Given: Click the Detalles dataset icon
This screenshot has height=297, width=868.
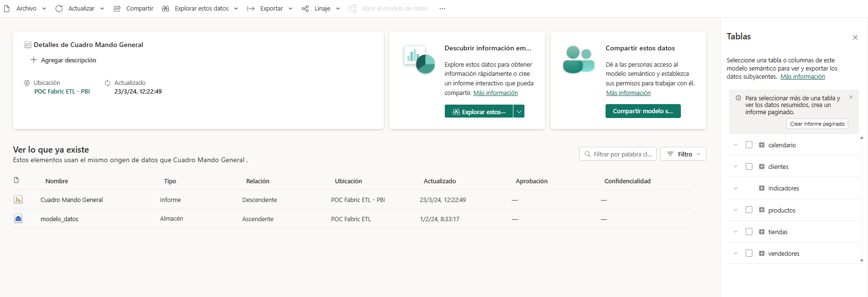Looking at the screenshot, I should (28, 45).
